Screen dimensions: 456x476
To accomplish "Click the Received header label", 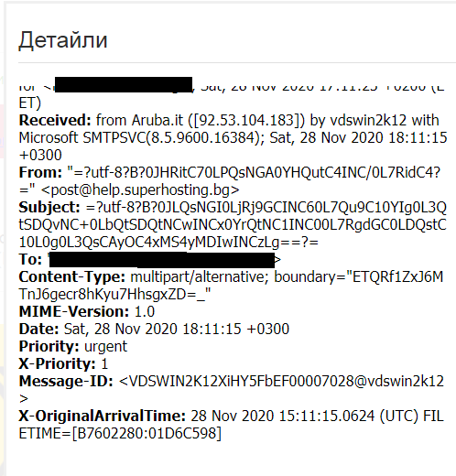I will pyautogui.click(x=55, y=121).
